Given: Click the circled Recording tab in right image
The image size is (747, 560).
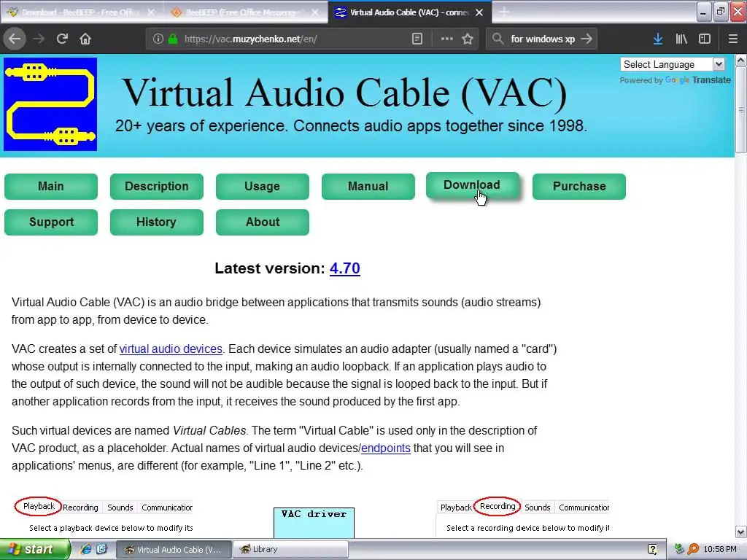Looking at the screenshot, I should (498, 506).
